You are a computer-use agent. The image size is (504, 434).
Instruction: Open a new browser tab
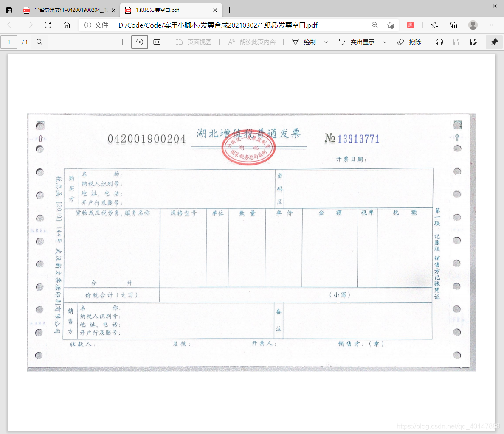pyautogui.click(x=230, y=10)
